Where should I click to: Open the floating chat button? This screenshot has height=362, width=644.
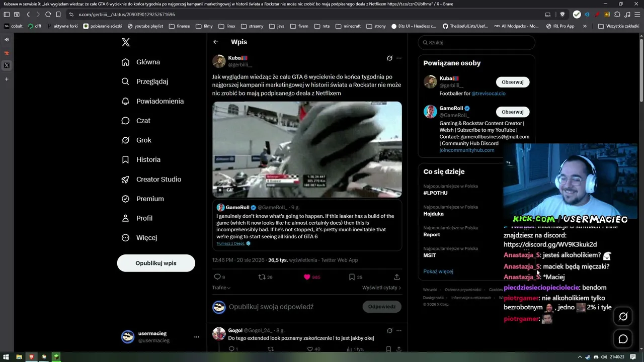[x=623, y=339]
